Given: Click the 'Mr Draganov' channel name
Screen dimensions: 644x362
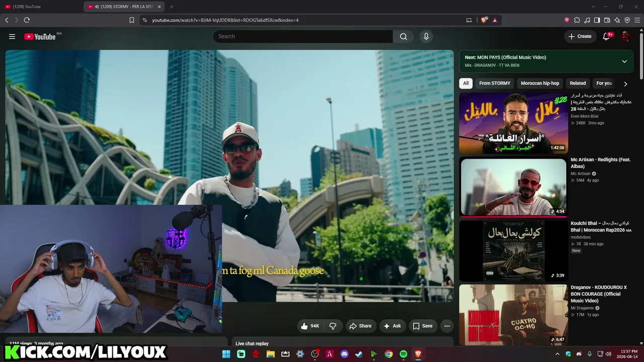Looking at the screenshot, I should coord(583,308).
